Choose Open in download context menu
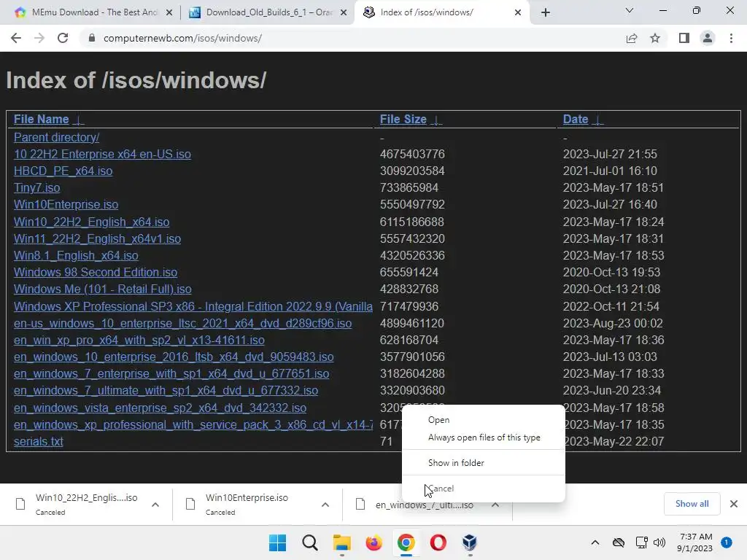Viewport: 747px width, 560px height. pyautogui.click(x=484, y=420)
